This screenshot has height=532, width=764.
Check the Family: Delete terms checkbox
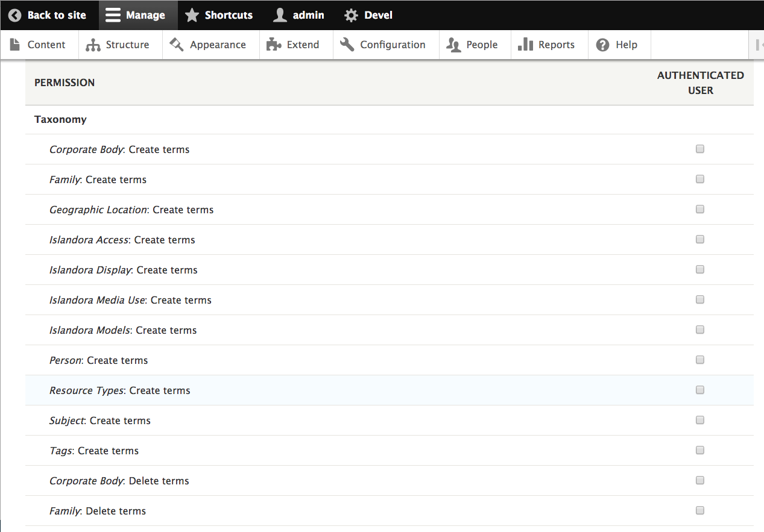tap(700, 510)
